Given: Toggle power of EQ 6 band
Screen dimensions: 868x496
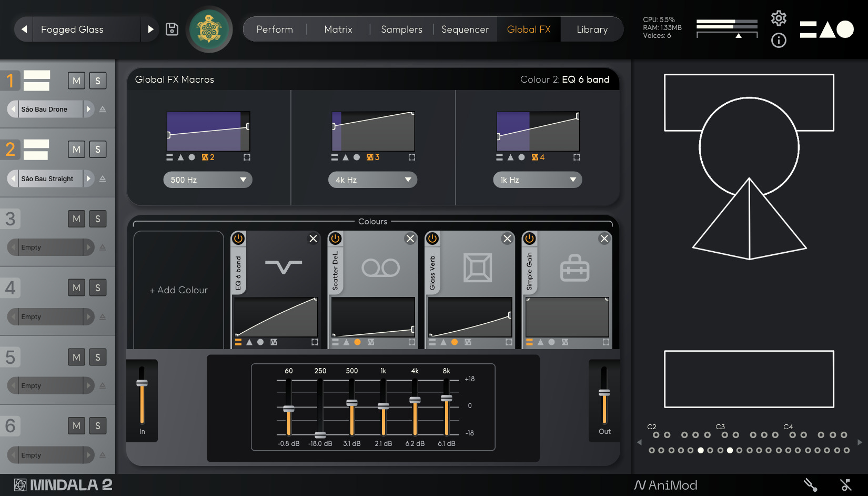Looking at the screenshot, I should coord(238,238).
